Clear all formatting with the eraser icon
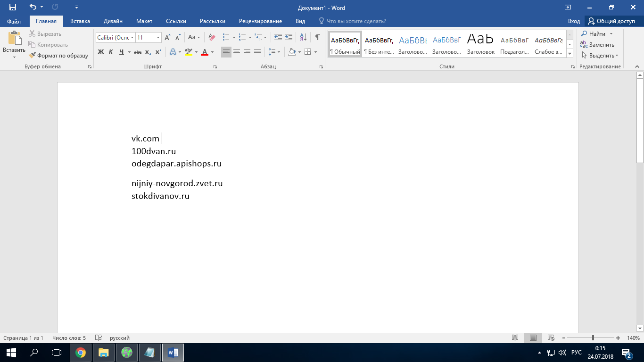 (x=212, y=37)
